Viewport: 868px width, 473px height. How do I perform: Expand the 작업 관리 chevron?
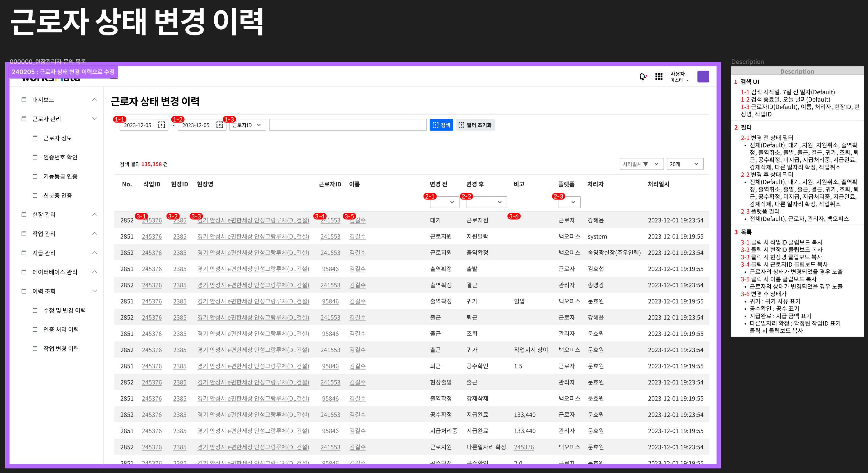(x=95, y=234)
